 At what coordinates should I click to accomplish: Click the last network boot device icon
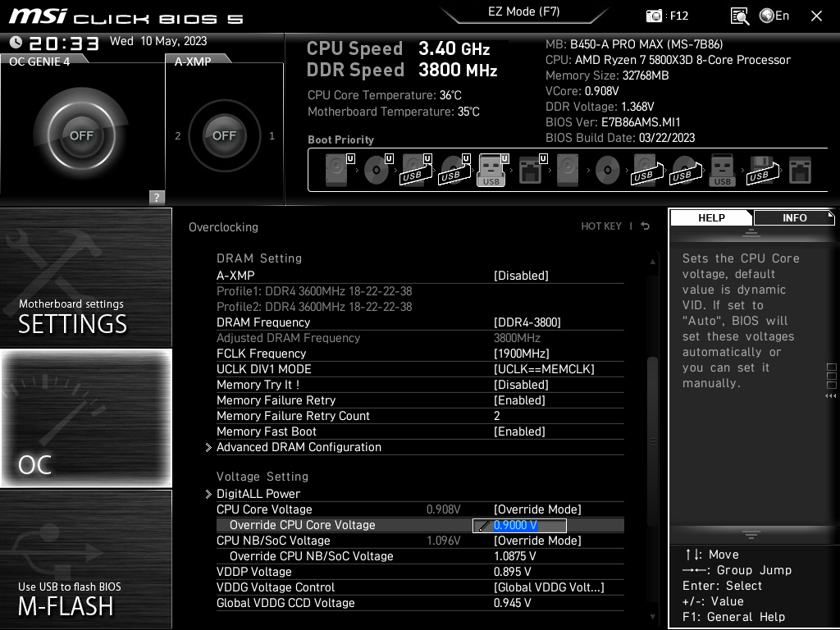coord(800,171)
